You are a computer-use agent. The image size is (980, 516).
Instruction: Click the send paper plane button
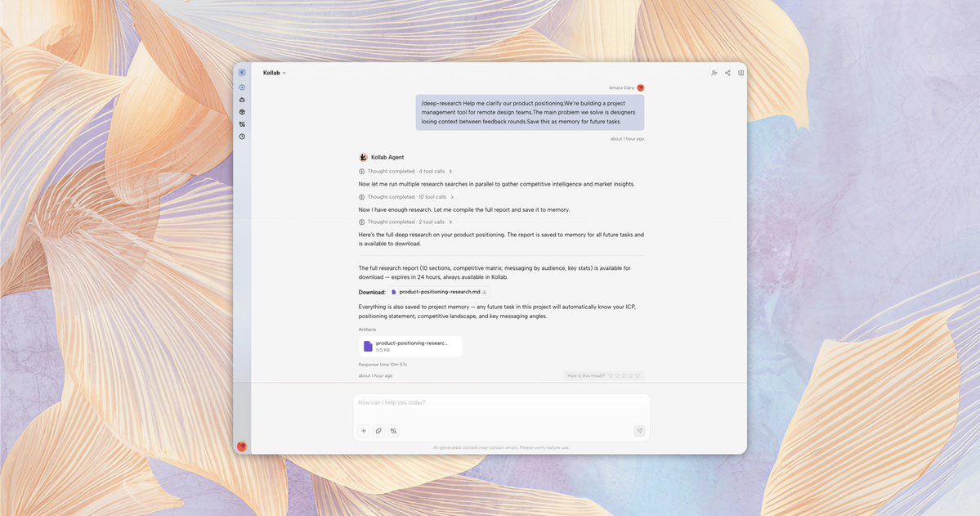pyautogui.click(x=638, y=431)
